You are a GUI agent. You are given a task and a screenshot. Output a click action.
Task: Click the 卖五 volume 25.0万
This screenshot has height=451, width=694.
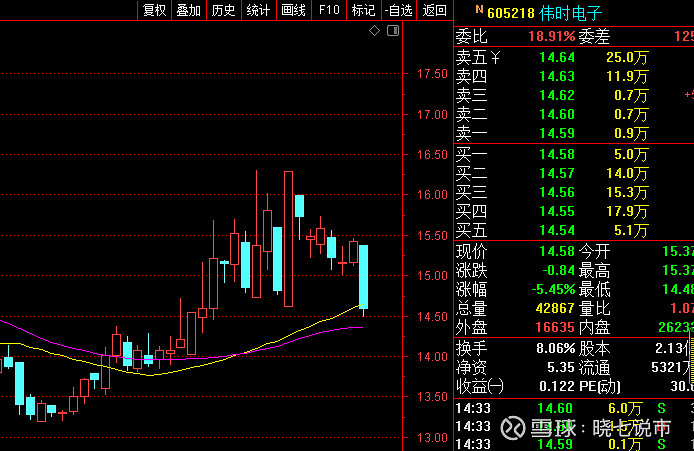[x=627, y=57]
